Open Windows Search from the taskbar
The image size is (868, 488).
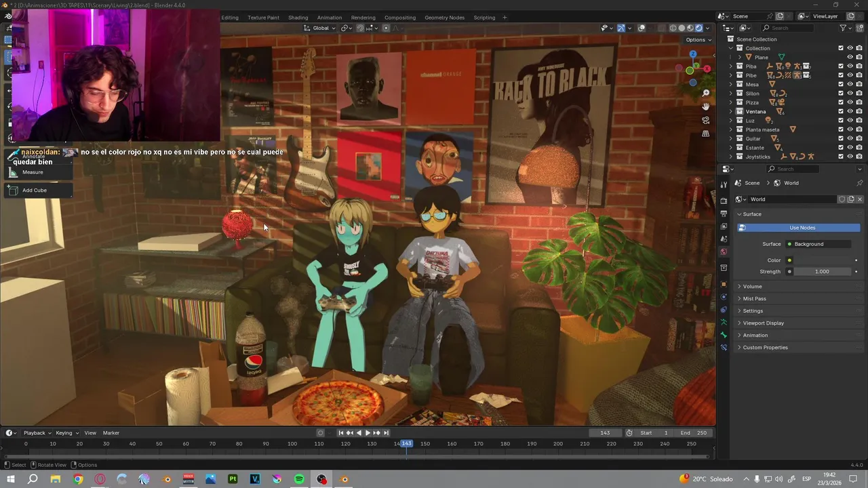coord(33,479)
